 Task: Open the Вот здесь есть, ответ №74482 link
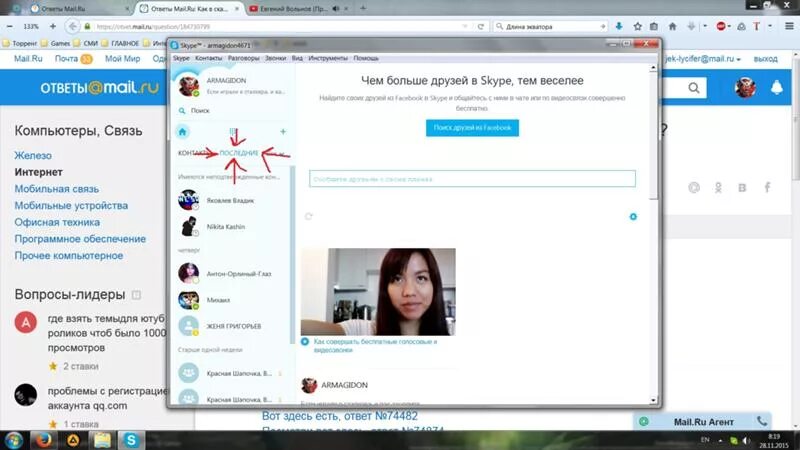pos(340,416)
